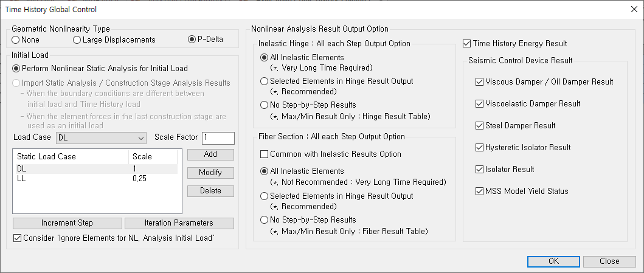The image size is (644, 273).
Task: Click the Add button
Action: (x=210, y=154)
